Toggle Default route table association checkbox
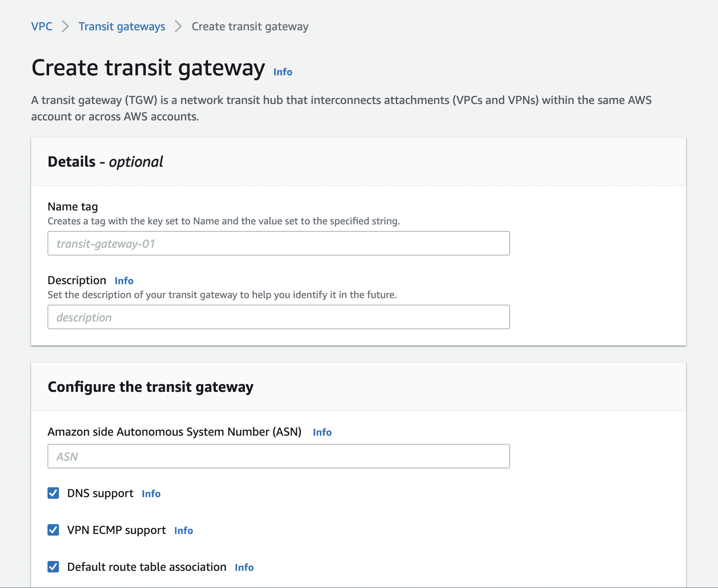Screen dimensions: 718x588 coord(53,567)
